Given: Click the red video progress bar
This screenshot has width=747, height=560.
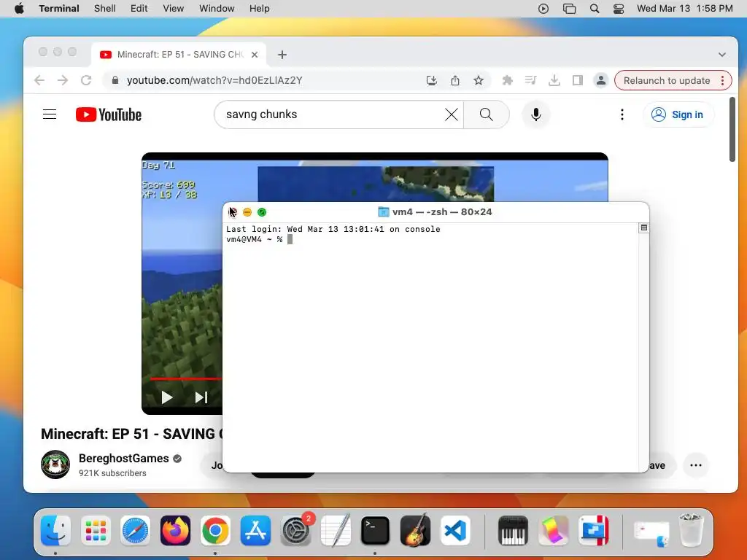Looking at the screenshot, I should [186, 378].
